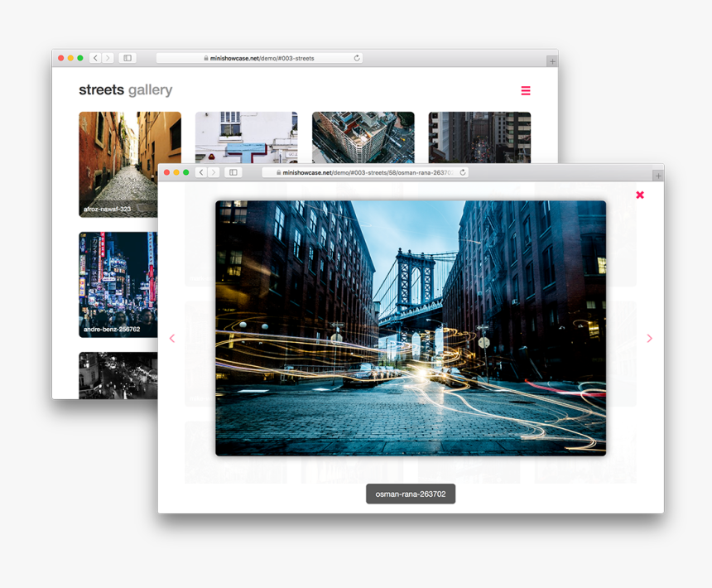The image size is (712, 588).
Task: Open the Safari sidebar reader icon
Action: coord(233,172)
